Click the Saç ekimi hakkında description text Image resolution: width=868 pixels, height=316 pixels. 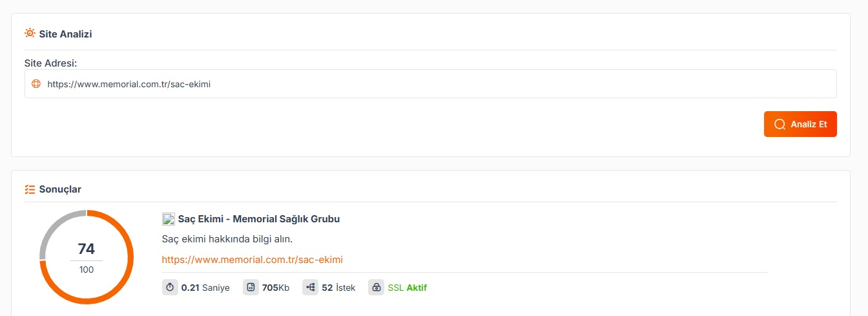[227, 239]
